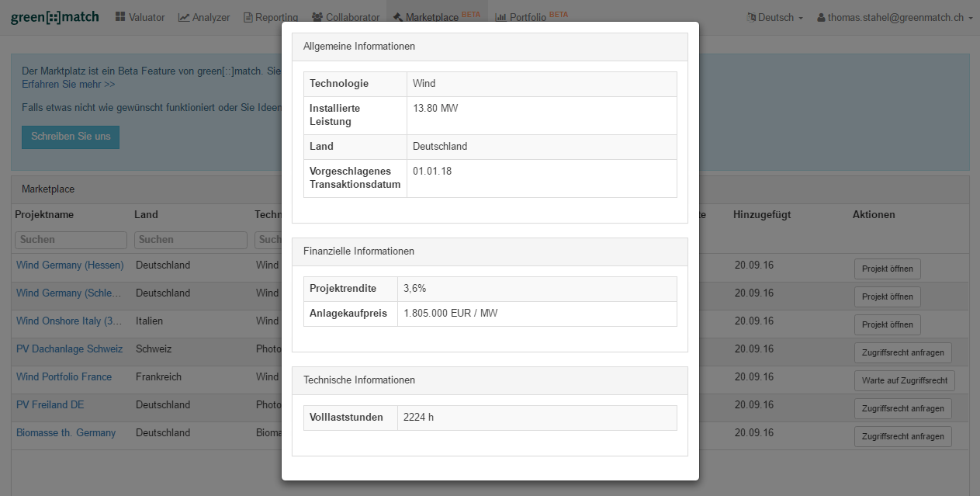
Task: Click Warte auf Zugriffsrecht for Wind Portfolio France
Action: click(x=904, y=380)
